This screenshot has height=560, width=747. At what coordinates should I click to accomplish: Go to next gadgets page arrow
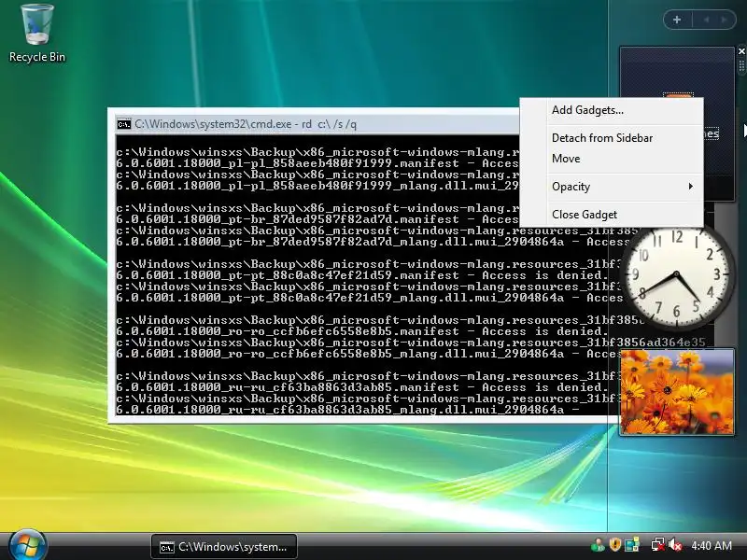point(725,20)
